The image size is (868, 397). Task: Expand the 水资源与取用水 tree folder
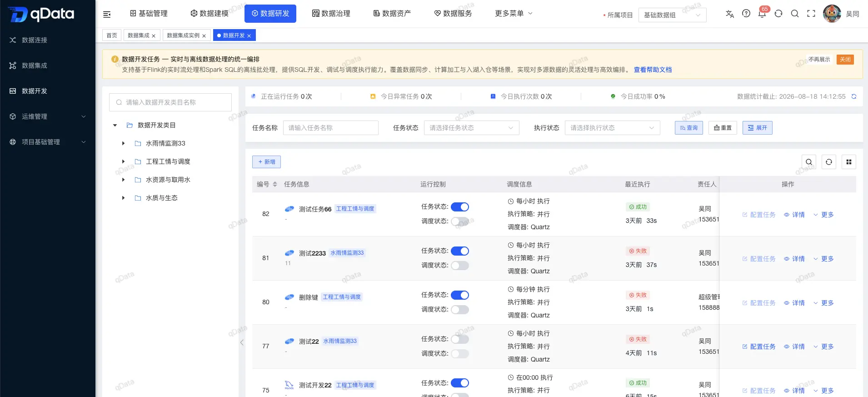pos(123,180)
